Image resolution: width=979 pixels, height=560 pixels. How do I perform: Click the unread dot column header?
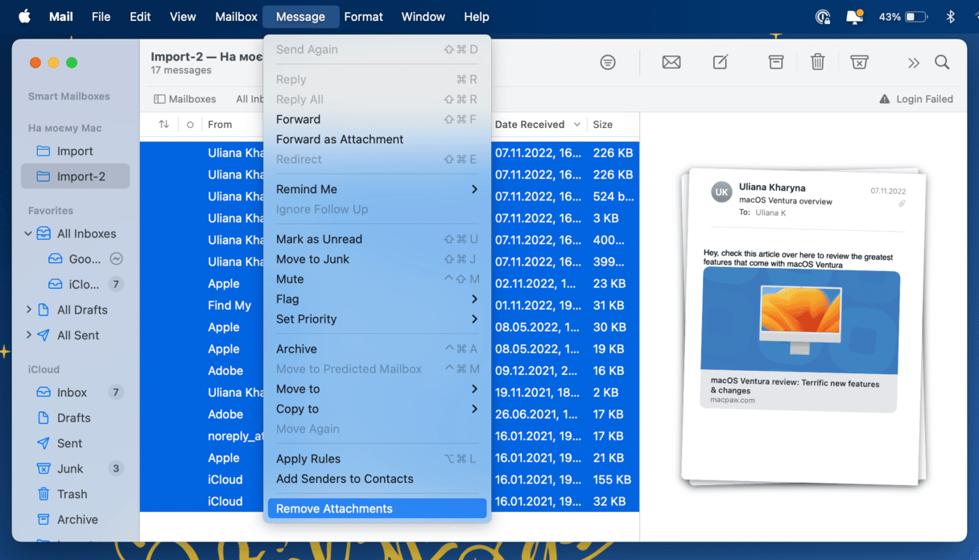(190, 125)
